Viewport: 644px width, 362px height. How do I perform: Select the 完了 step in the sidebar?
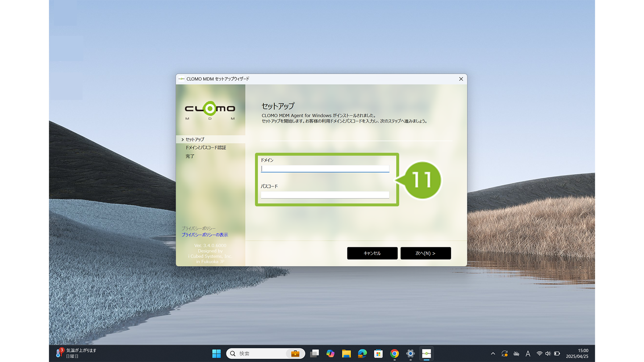tap(190, 156)
